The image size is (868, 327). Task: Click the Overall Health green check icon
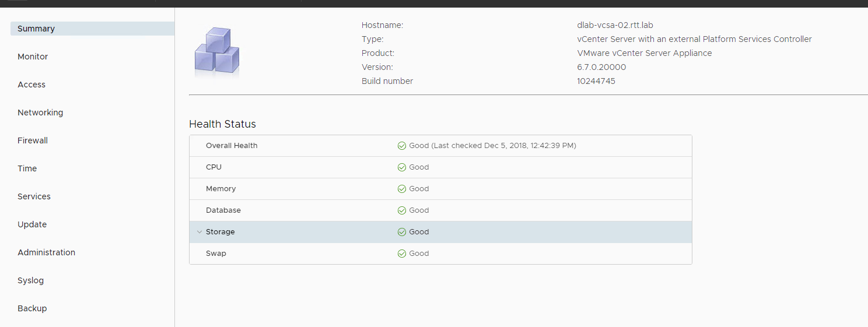click(401, 146)
